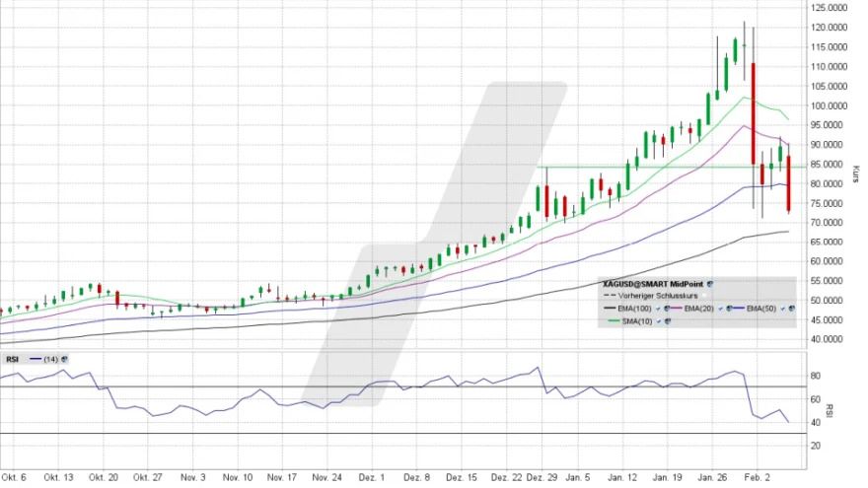The width and height of the screenshot is (868, 488).
Task: Click the globe icon beside EMA(100)
Action: [667, 309]
